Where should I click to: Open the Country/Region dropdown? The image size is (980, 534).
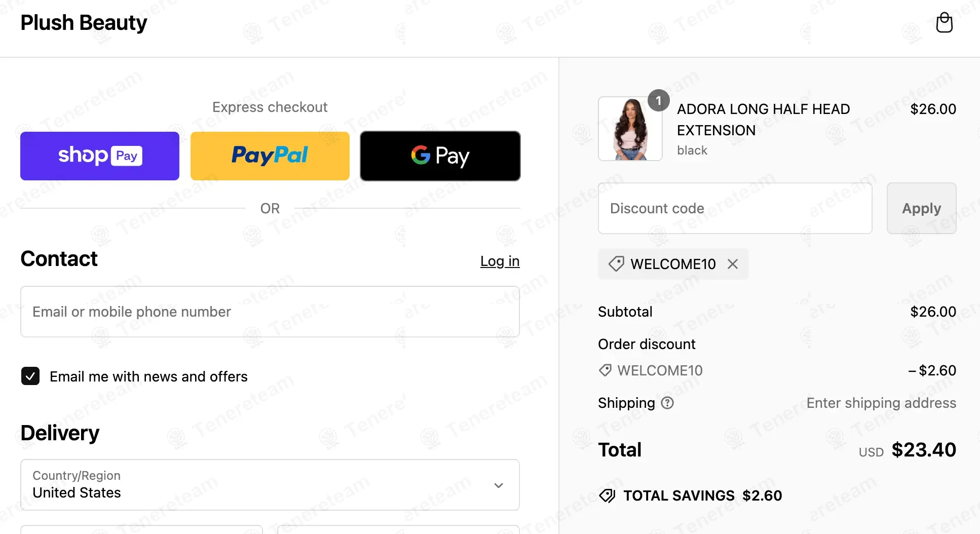pyautogui.click(x=270, y=485)
